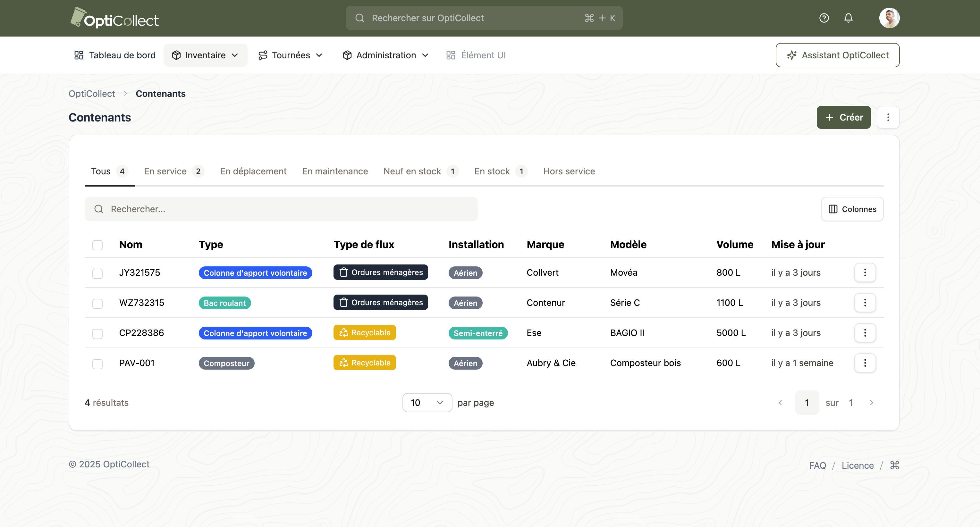This screenshot has width=980, height=527.
Task: Select all rows with the header checkbox
Action: coord(97,245)
